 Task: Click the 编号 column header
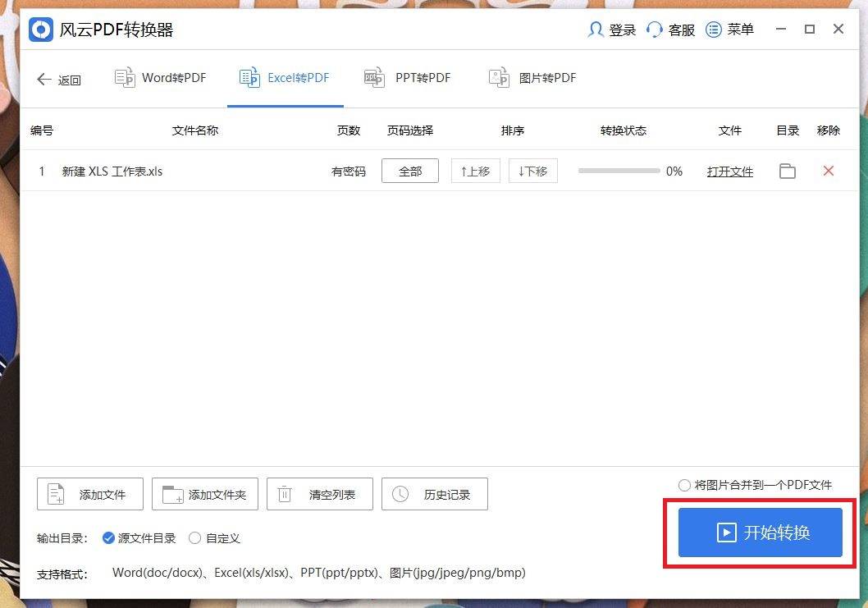click(42, 130)
